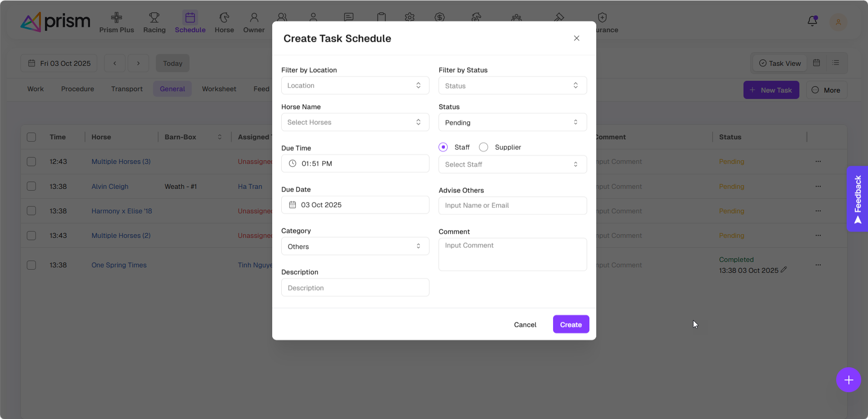Cancel the Create Task Schedule dialog
This screenshot has width=868, height=419.
tap(525, 325)
